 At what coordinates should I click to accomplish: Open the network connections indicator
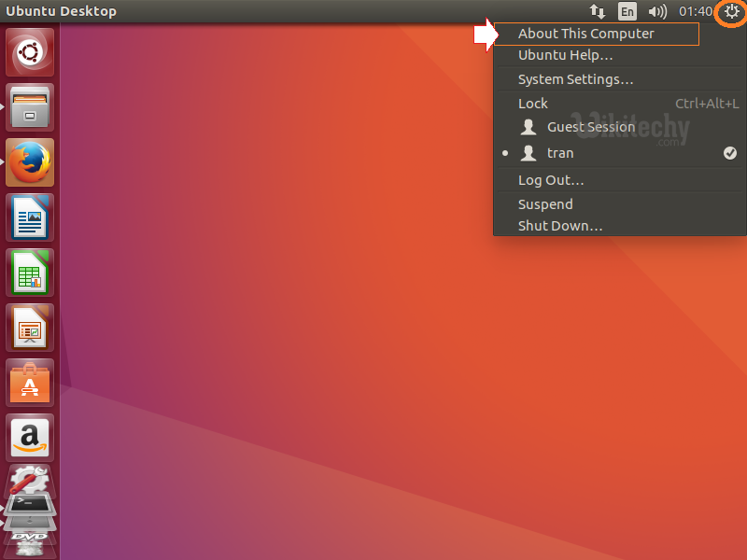point(598,12)
